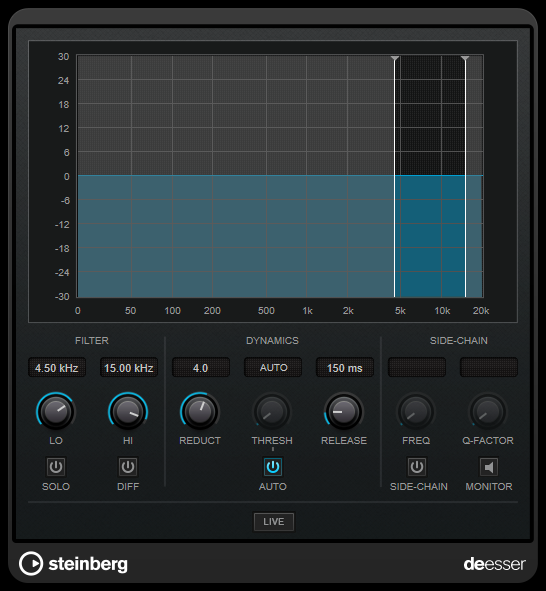
Task: Click the MONITOR speaker icon
Action: 488,467
